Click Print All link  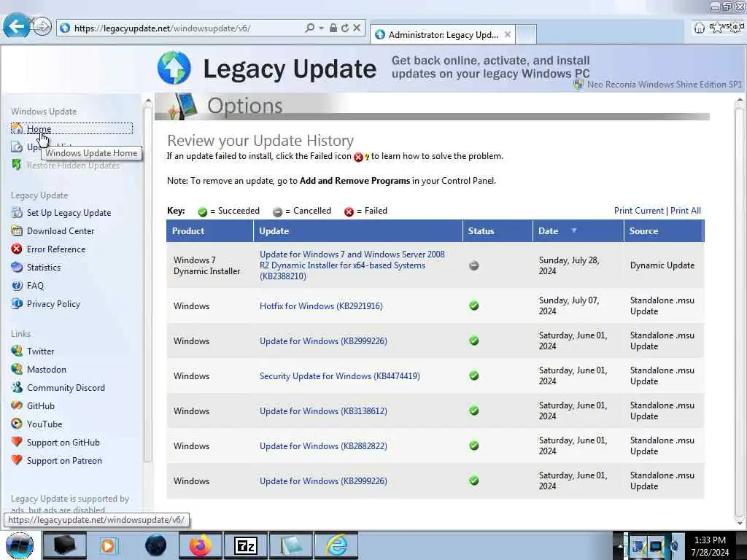pos(685,211)
